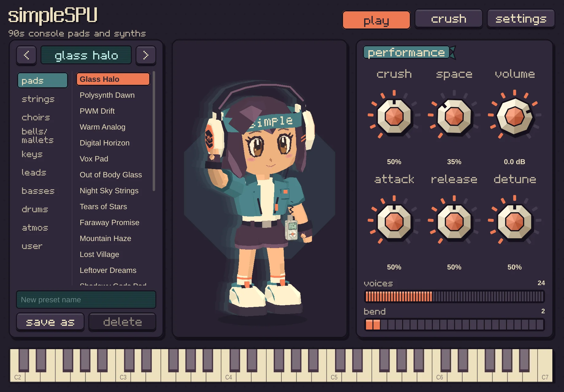Click the crush knob
564x392 pixels.
pyautogui.click(x=394, y=116)
